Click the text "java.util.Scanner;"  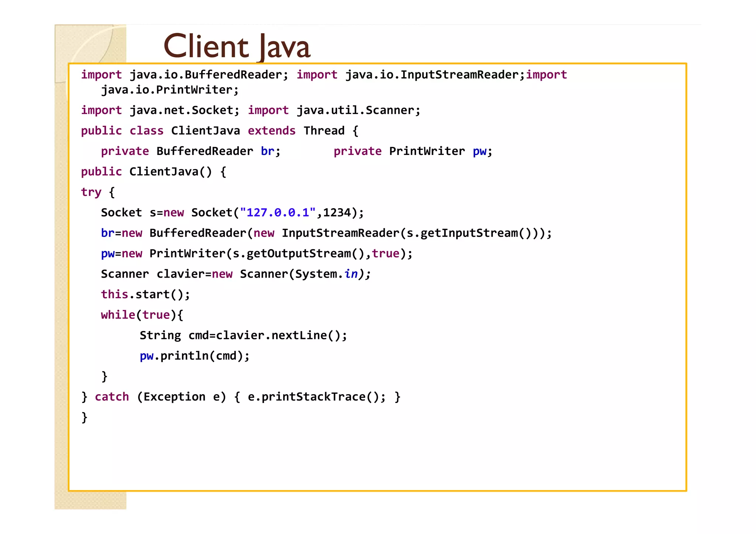pyautogui.click(x=358, y=110)
